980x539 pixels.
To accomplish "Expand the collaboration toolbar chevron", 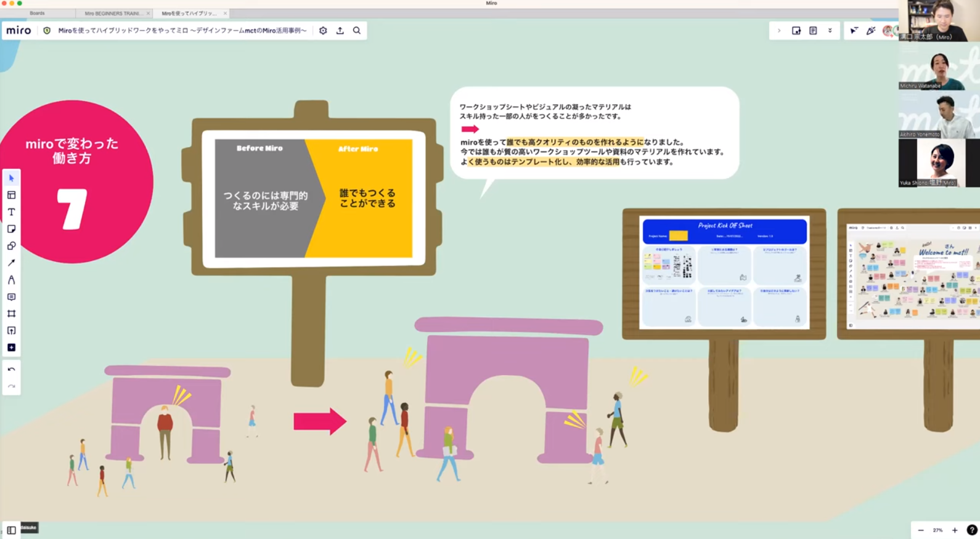I will (x=779, y=30).
